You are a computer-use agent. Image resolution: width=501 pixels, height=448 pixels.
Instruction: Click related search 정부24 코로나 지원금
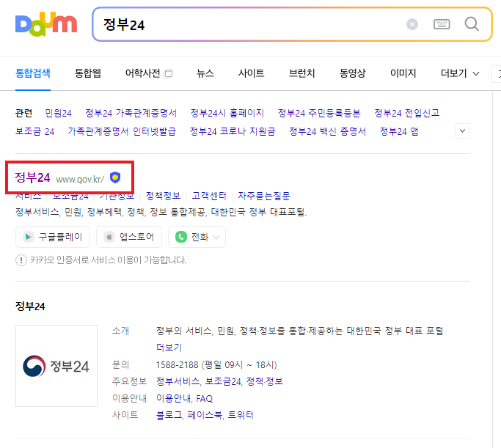coord(233,131)
